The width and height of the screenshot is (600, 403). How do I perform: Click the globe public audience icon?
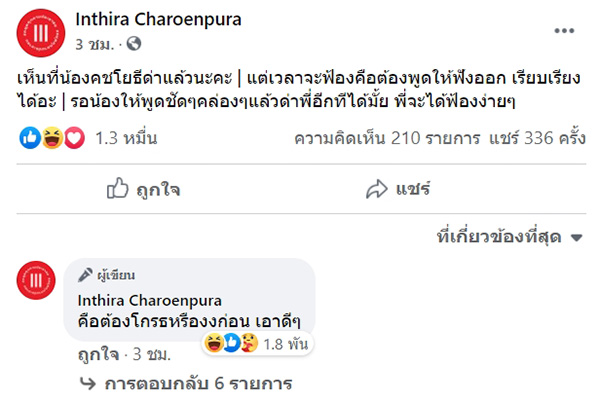(x=135, y=44)
